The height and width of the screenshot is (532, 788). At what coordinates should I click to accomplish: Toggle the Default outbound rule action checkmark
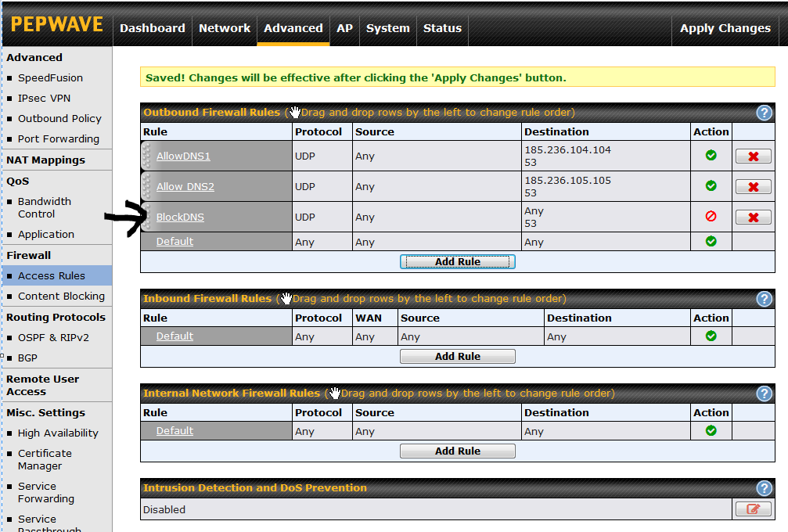tap(711, 241)
